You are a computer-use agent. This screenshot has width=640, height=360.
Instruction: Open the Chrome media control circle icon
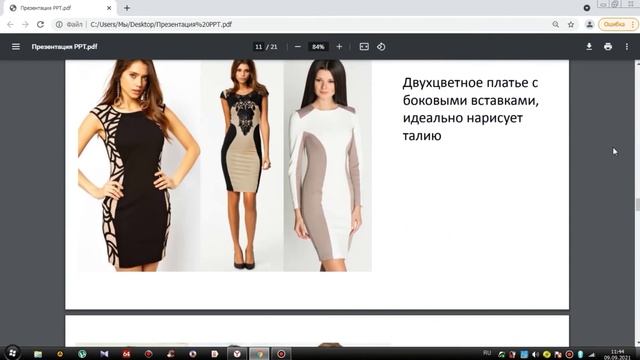tap(587, 8)
